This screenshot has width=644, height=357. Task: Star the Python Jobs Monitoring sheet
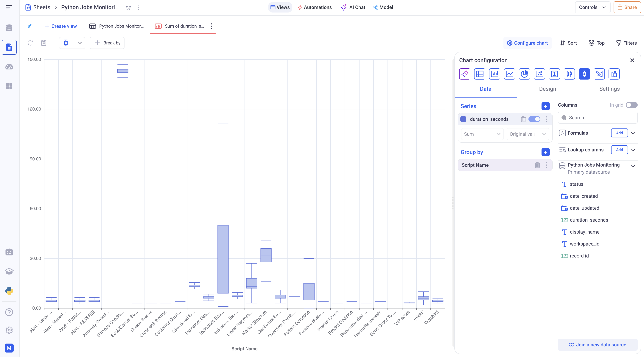(x=128, y=7)
